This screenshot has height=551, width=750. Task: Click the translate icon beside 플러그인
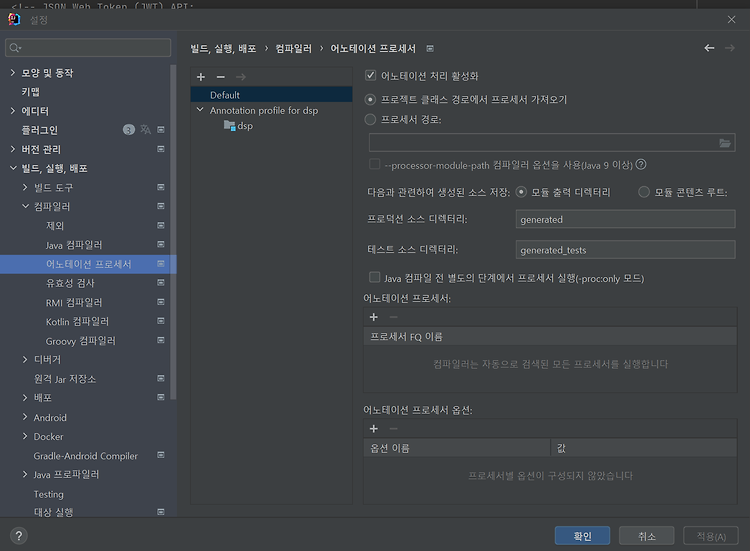point(145,130)
